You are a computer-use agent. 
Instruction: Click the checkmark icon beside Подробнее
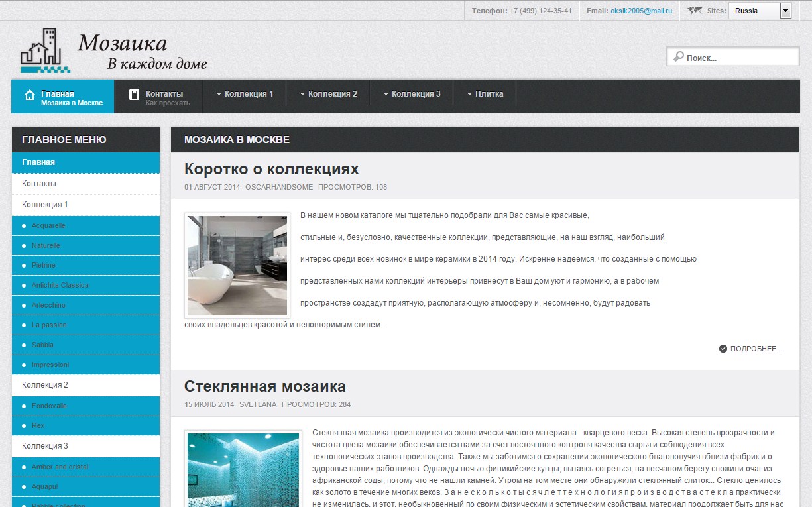pyautogui.click(x=723, y=349)
